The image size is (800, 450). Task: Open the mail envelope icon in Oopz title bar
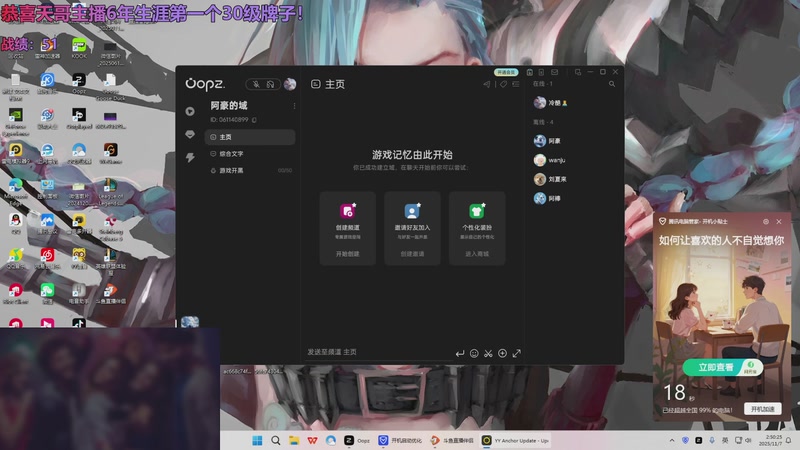pos(555,72)
